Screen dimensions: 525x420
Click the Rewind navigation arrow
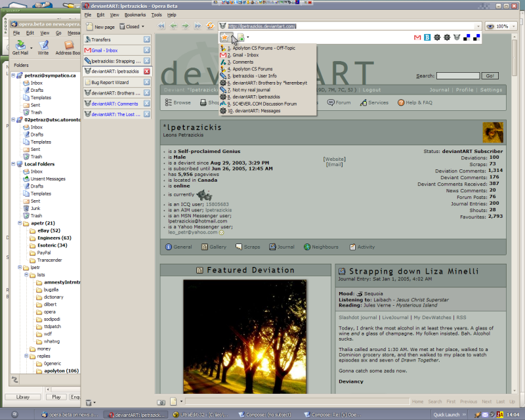161,26
